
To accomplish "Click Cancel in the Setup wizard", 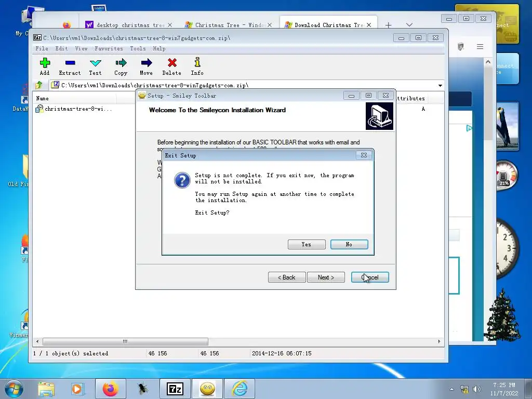I will pos(370,277).
